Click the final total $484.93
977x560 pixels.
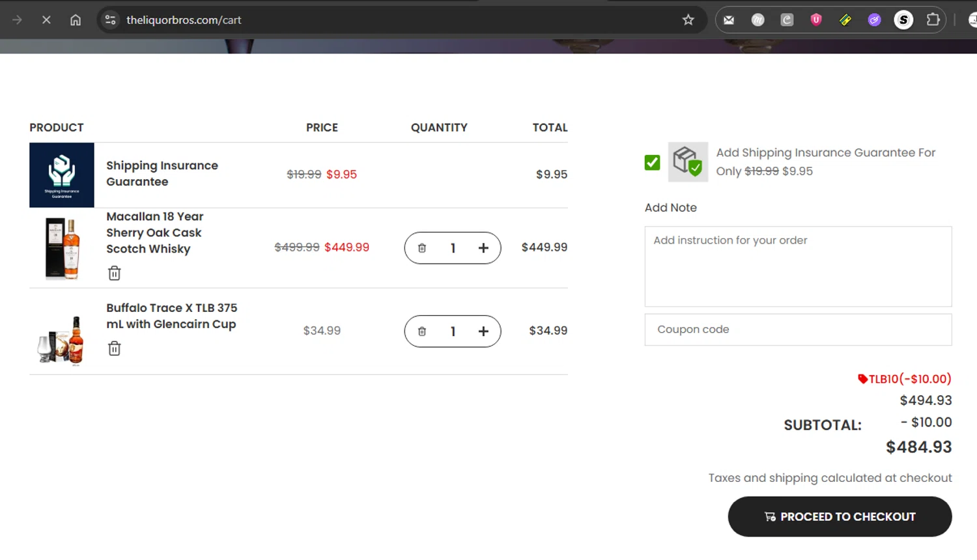pos(918,447)
